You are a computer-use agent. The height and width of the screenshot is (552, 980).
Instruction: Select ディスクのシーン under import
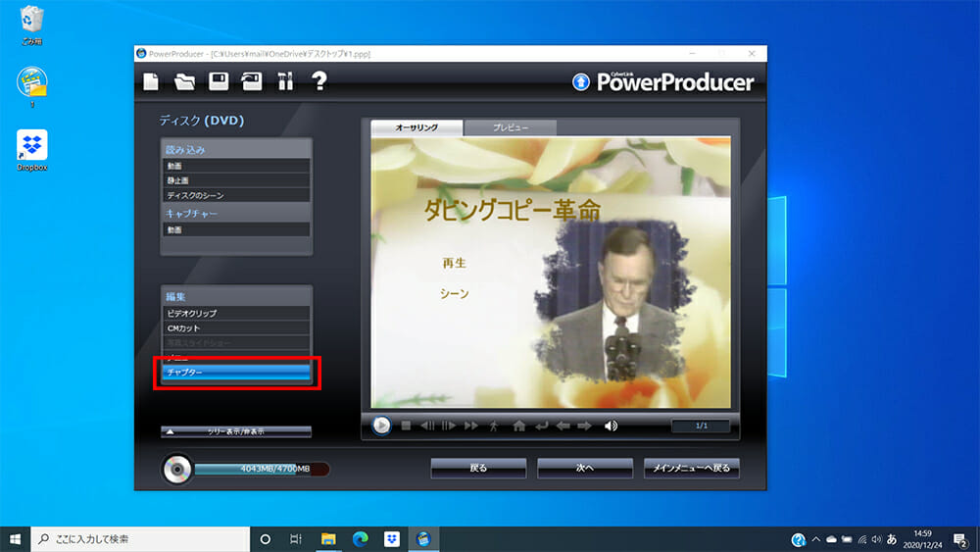(236, 195)
